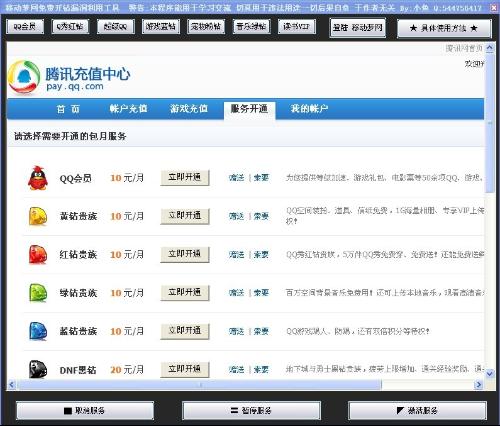The image size is (500, 426).
Task: Click the 红钻贵族 service name text
Action: (78, 255)
